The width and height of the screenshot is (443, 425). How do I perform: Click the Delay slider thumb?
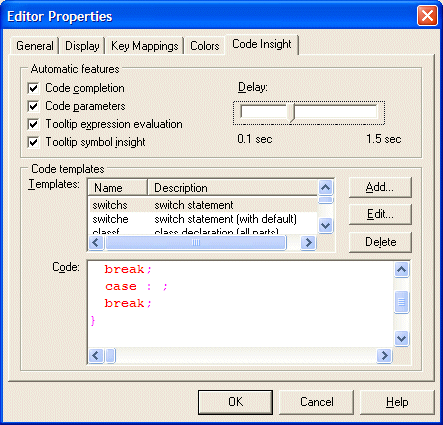pos(291,113)
